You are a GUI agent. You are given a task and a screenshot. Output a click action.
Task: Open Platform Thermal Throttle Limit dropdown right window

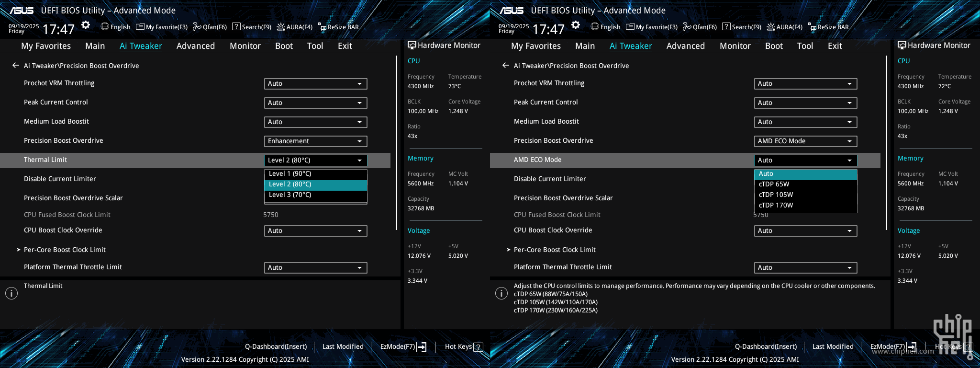pyautogui.click(x=806, y=268)
